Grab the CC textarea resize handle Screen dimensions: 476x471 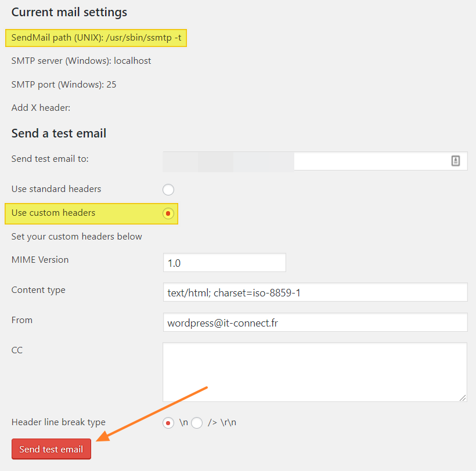463,397
